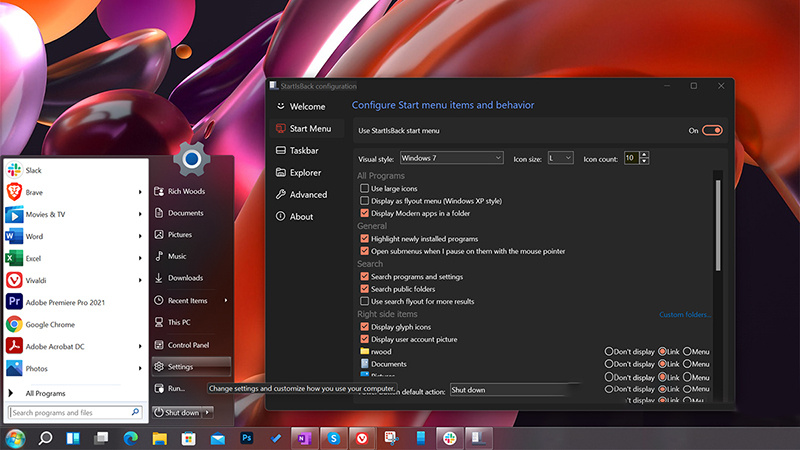
Task: Expand the Brave submenu arrow
Action: click(x=140, y=192)
